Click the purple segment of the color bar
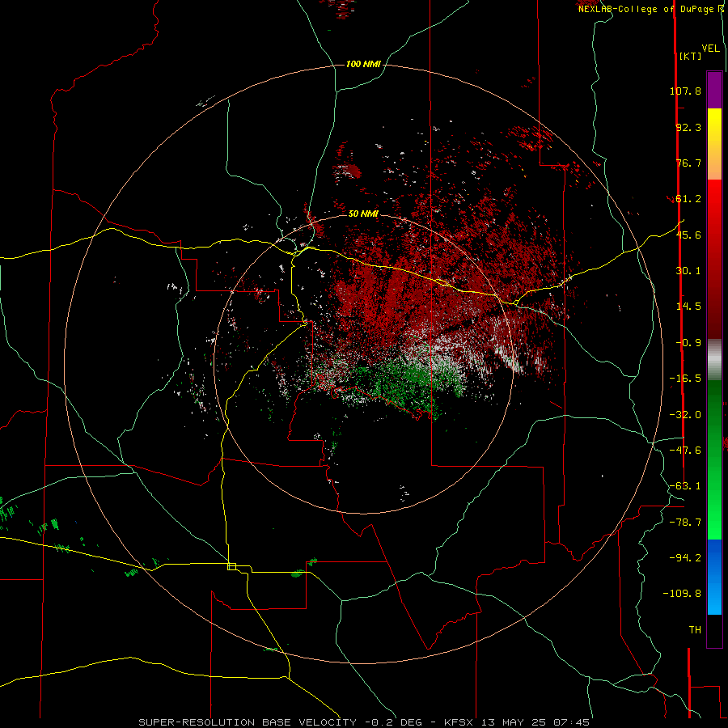Image resolution: width=728 pixels, height=728 pixels. 714,90
